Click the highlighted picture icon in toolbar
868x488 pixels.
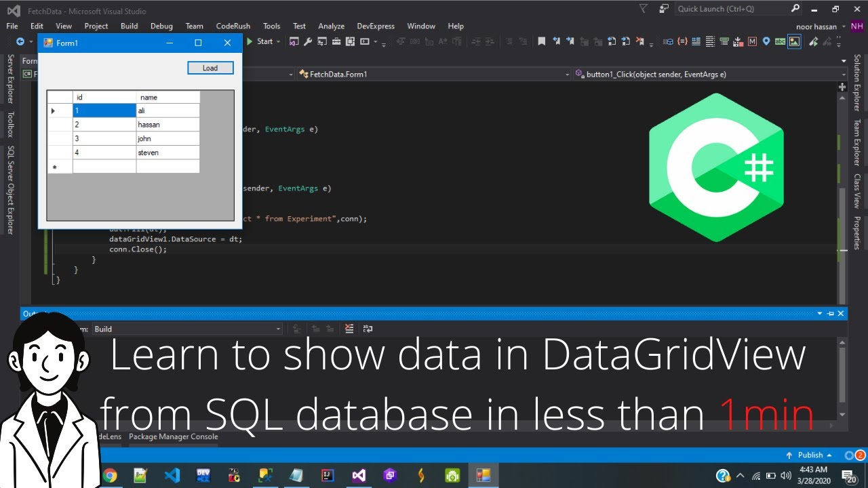click(x=794, y=41)
